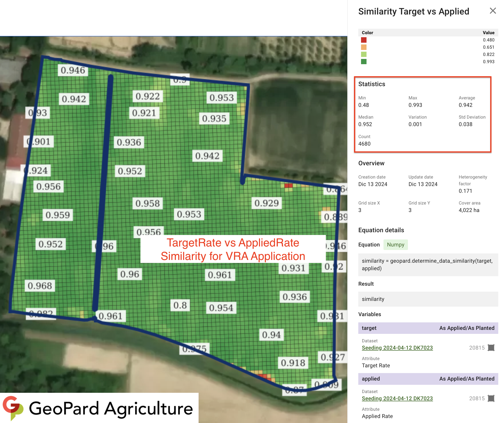Open target dataset Seeding 2024-04-12 DK7023 link

coord(397,348)
